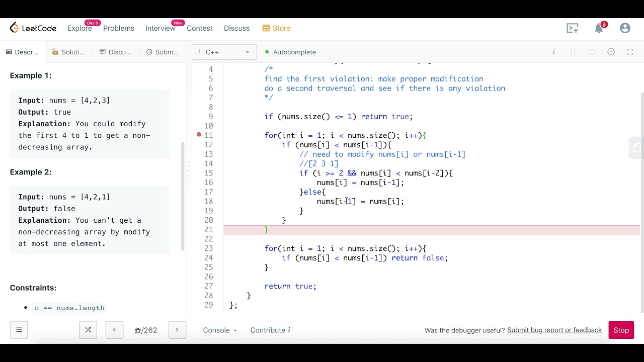Click 'return false;' on line 24
Screen dimensions: 644x362
(420, 258)
